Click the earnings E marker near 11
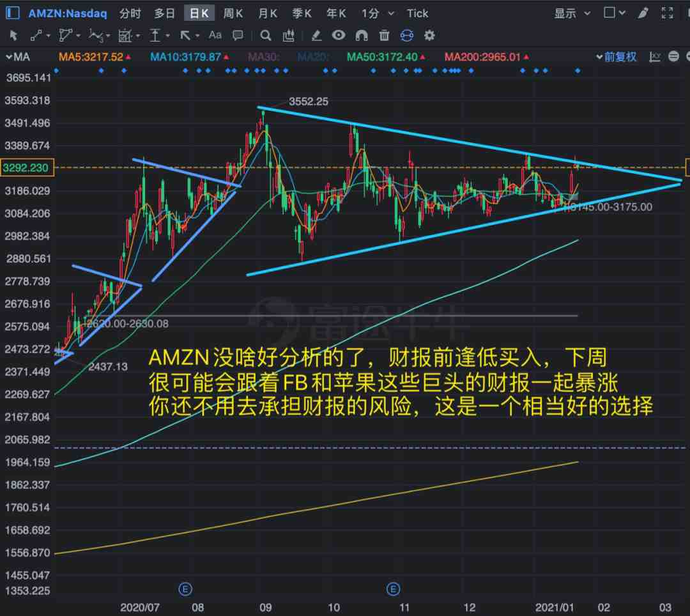690x616 pixels. pyautogui.click(x=393, y=589)
